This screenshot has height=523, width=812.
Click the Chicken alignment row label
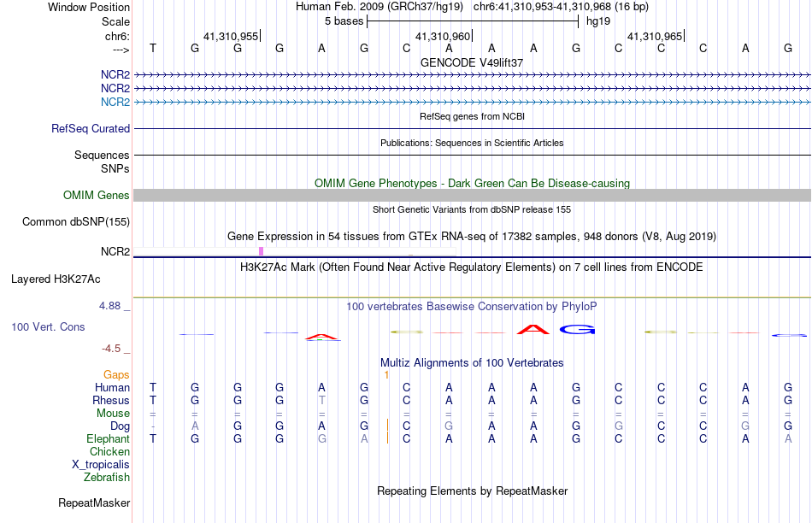(109, 451)
